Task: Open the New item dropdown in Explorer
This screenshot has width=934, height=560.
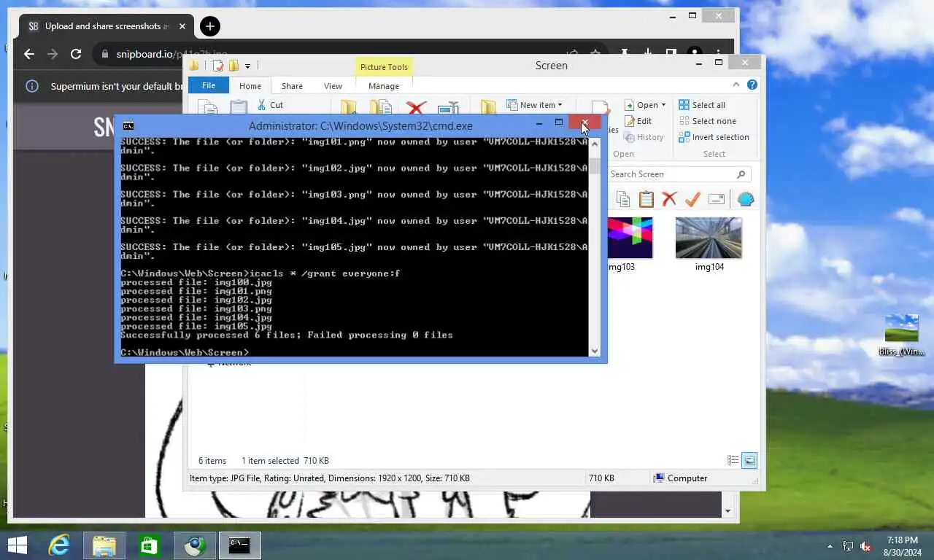Action: click(x=535, y=105)
